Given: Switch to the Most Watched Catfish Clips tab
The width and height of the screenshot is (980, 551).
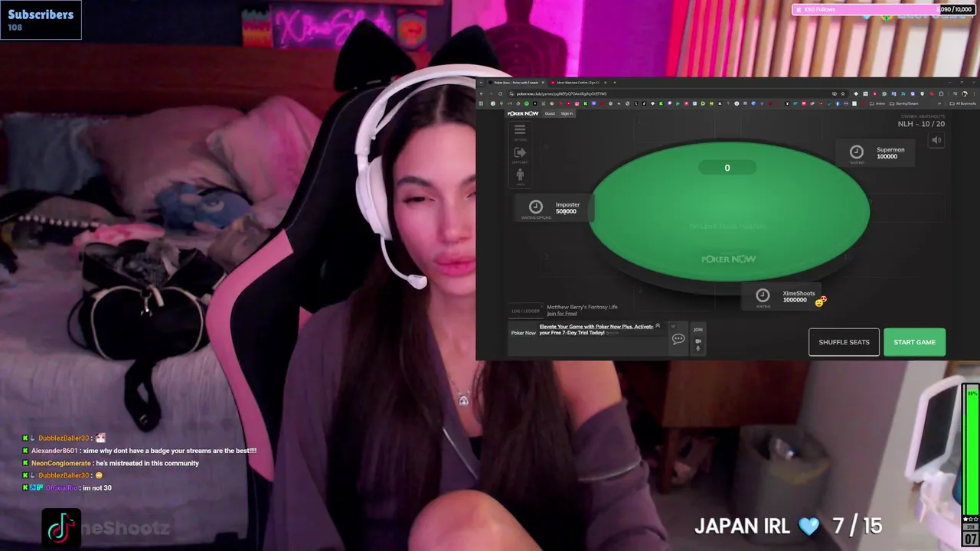Looking at the screenshot, I should tap(578, 82).
